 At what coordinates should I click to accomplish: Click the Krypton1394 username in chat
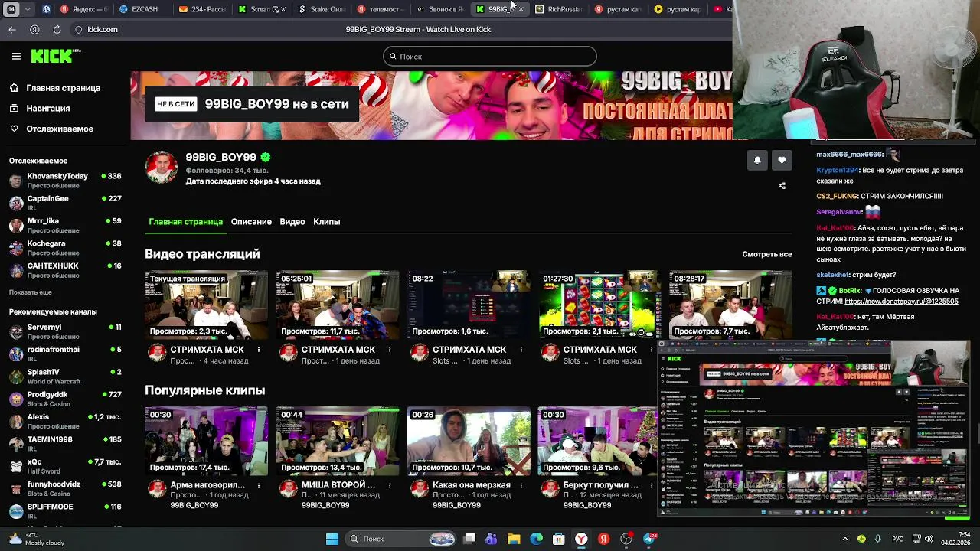838,170
